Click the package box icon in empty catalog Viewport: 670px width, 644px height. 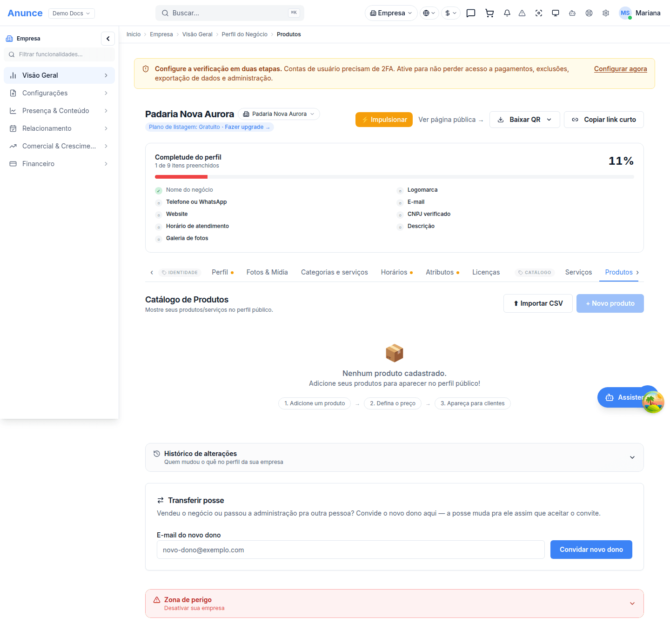coord(395,353)
